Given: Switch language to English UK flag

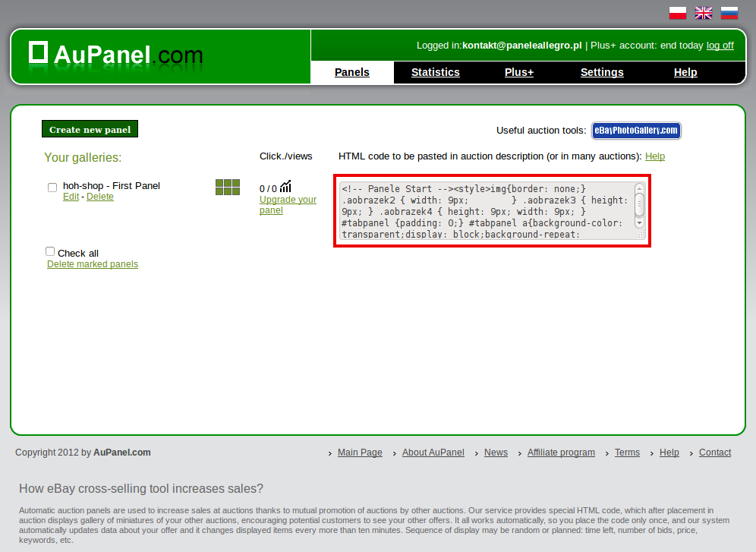Looking at the screenshot, I should coord(704,13).
